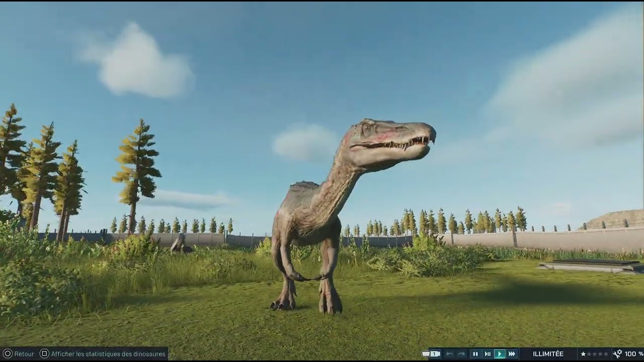644x362 pixels.
Task: Click the circle button icon beside Retour
Action: click(8, 354)
